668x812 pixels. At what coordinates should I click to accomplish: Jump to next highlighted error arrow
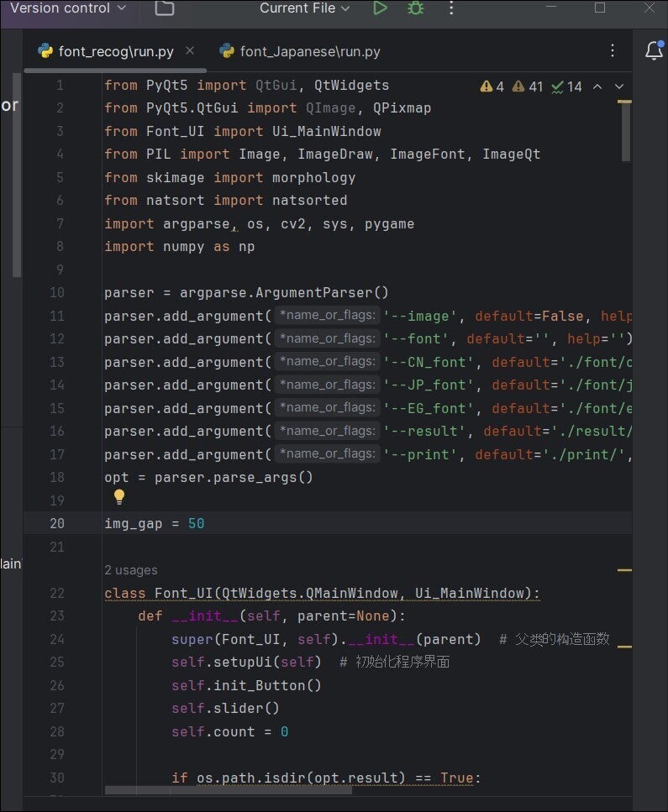[x=619, y=86]
